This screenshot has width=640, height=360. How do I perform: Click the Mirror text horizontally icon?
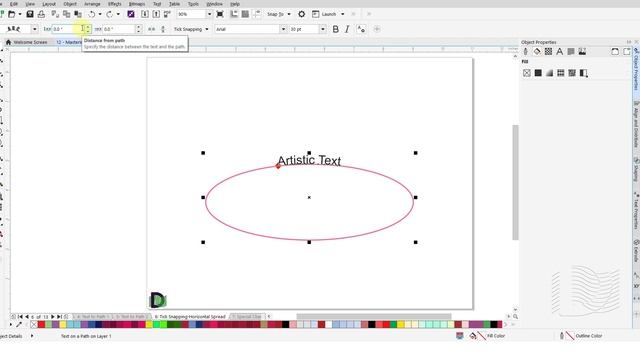(151, 29)
